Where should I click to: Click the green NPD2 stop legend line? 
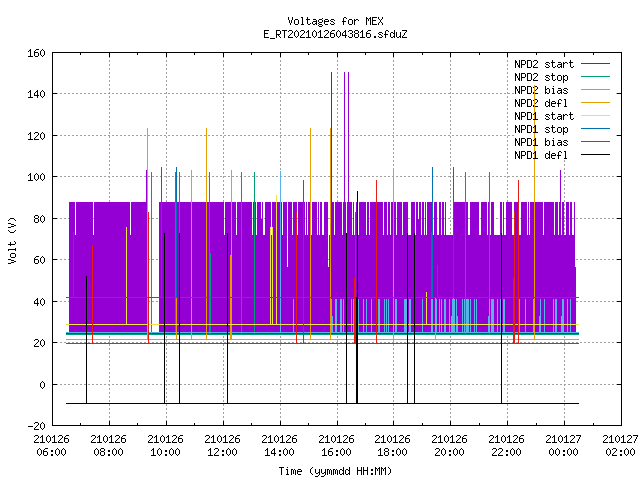pyautogui.click(x=595, y=77)
